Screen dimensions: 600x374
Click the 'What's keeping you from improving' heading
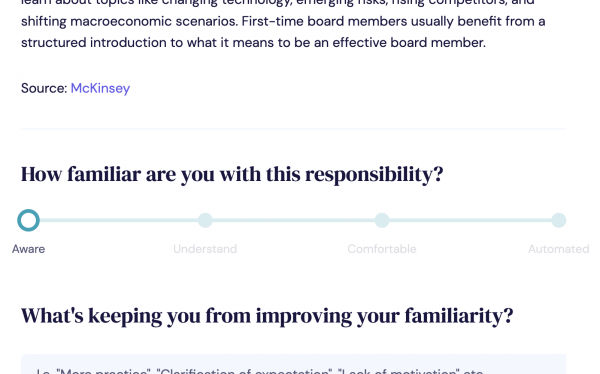267,316
